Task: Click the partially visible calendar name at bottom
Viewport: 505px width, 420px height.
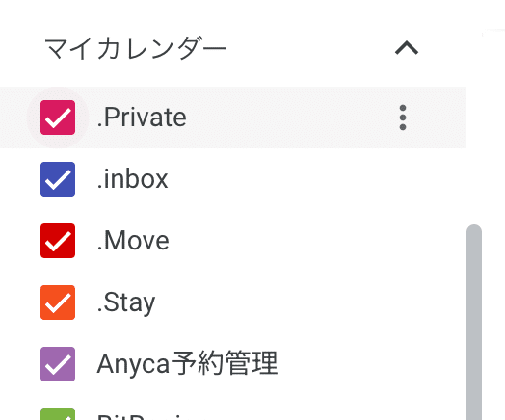Action: click(x=140, y=416)
